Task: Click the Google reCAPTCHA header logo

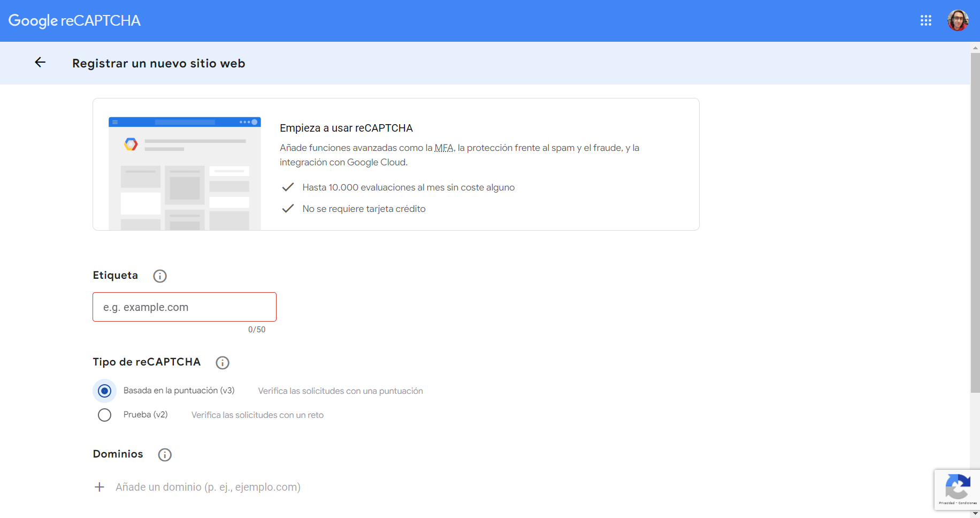Action: click(74, 21)
